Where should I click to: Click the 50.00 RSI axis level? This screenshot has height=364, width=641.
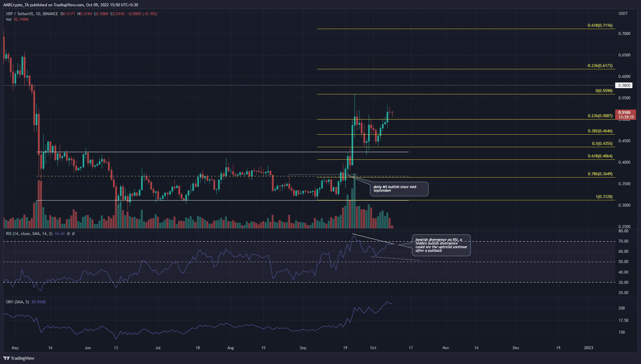coord(623,262)
